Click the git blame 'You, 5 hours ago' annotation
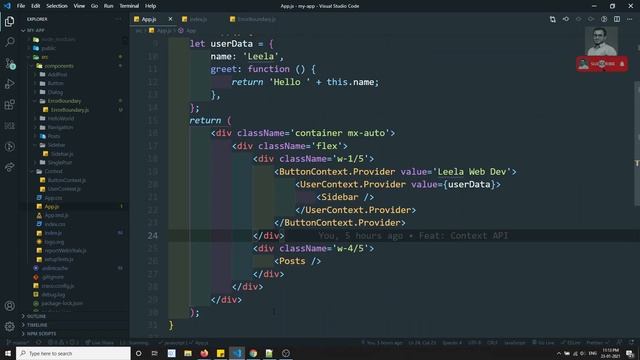Viewport: 640px width, 360px height. point(413,236)
